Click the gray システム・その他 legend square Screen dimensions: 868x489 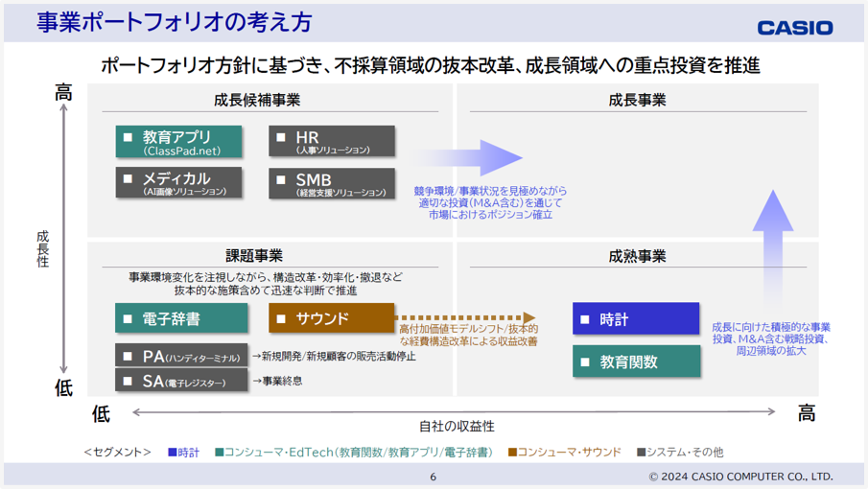641,453
